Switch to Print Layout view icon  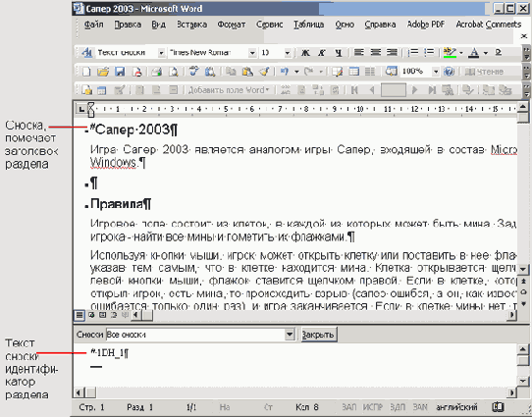(x=102, y=315)
